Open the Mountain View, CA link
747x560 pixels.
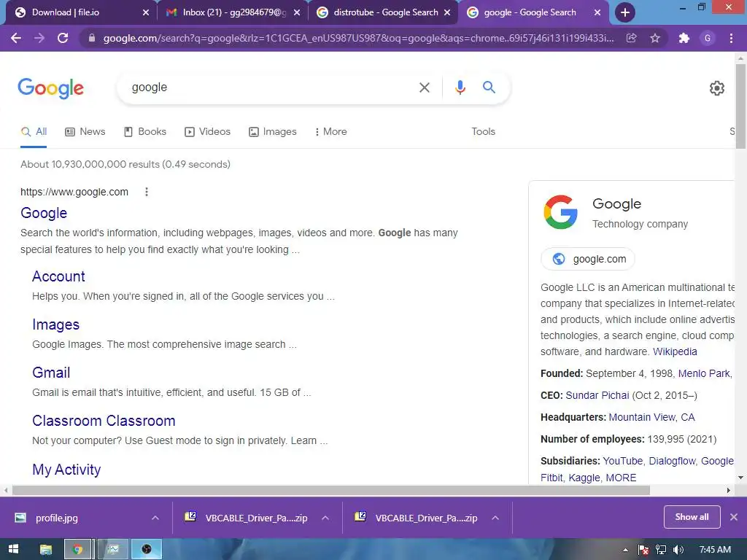(x=651, y=417)
